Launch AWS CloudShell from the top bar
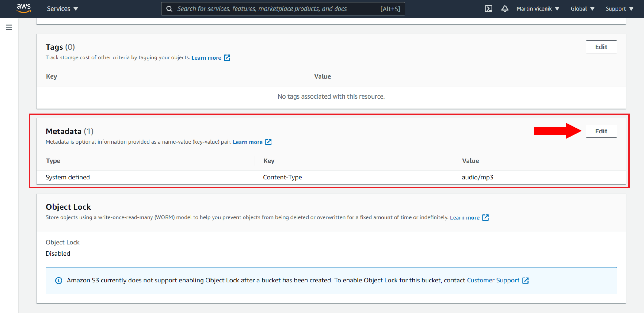The height and width of the screenshot is (313, 644). pos(488,8)
